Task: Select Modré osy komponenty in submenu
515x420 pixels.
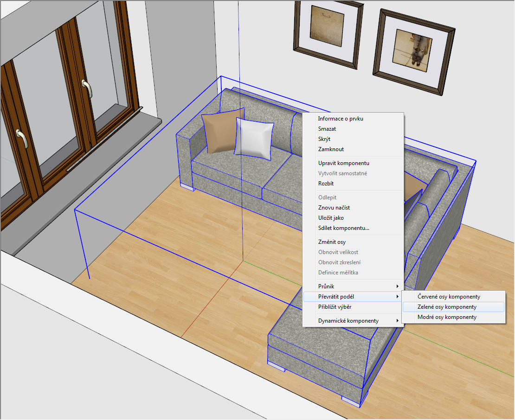Action: pos(447,317)
